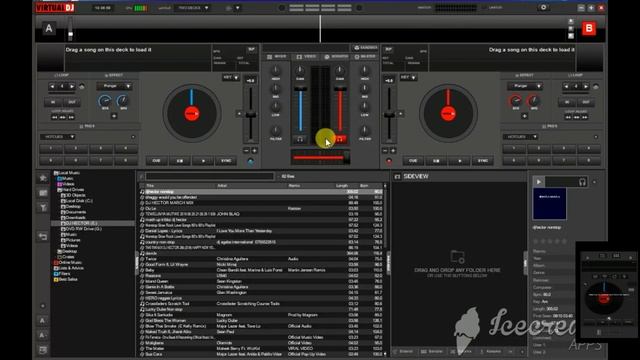Sort the track list by the Length column header
Screen dimensions: 640x360
pyautogui.click(x=341, y=186)
